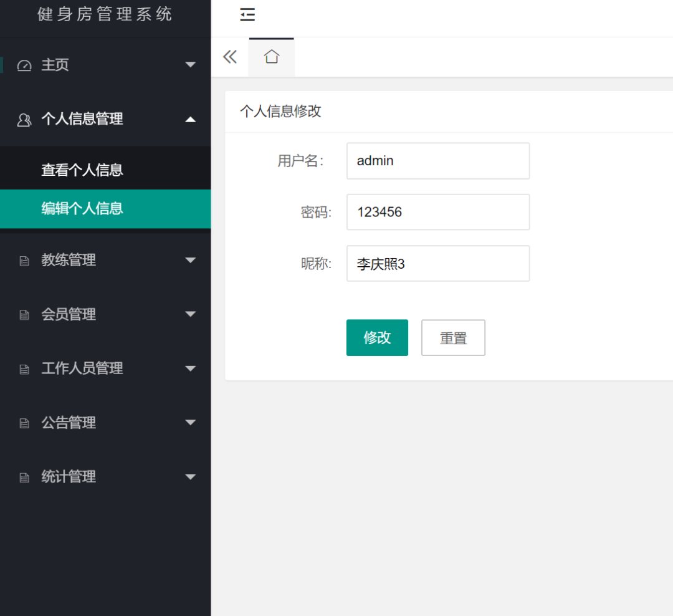Expand the 主页 menu arrow
This screenshot has height=616, width=673.
(x=191, y=65)
